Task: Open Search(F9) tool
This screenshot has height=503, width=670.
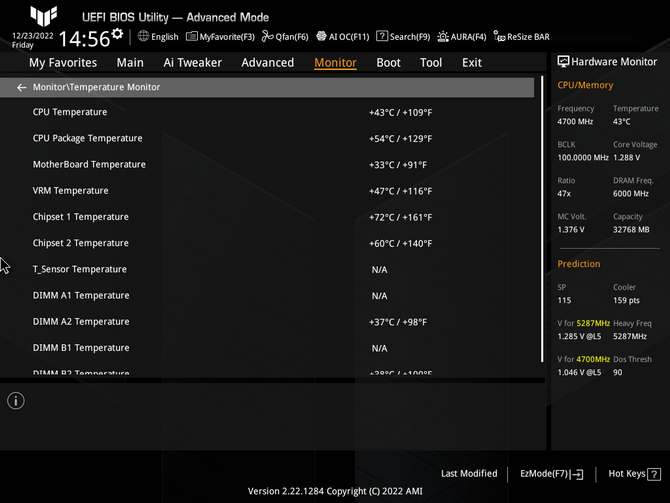Action: 403,37
